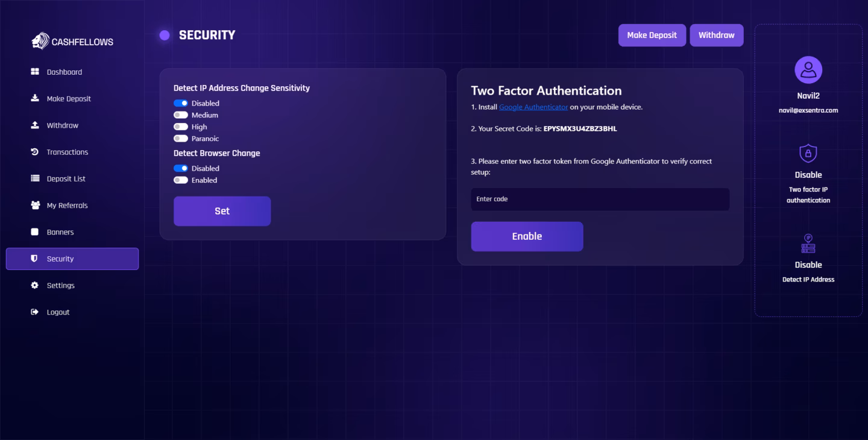Click the Withdraw upload icon in sidebar
This screenshot has height=440, width=868.
click(35, 125)
